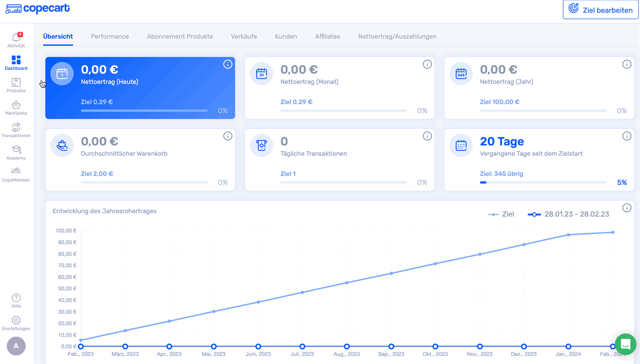The image size is (640, 364).
Task: Open the user avatar menu A
Action: point(16,346)
